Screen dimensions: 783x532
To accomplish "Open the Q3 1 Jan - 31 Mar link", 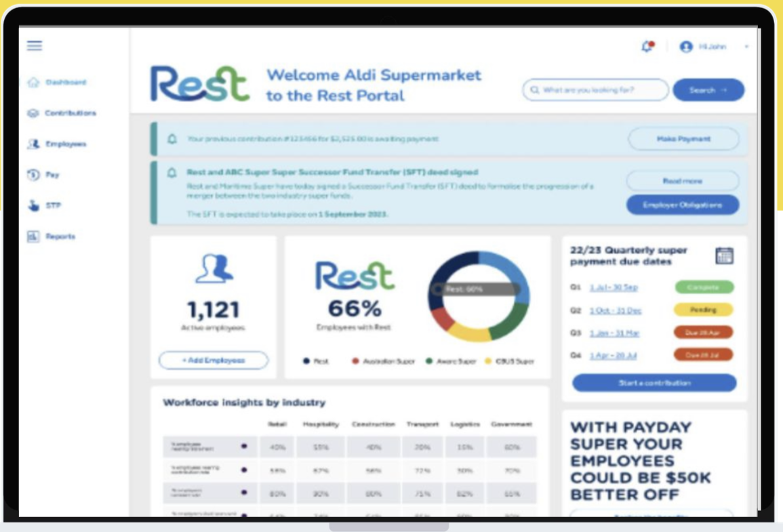I will (614, 333).
